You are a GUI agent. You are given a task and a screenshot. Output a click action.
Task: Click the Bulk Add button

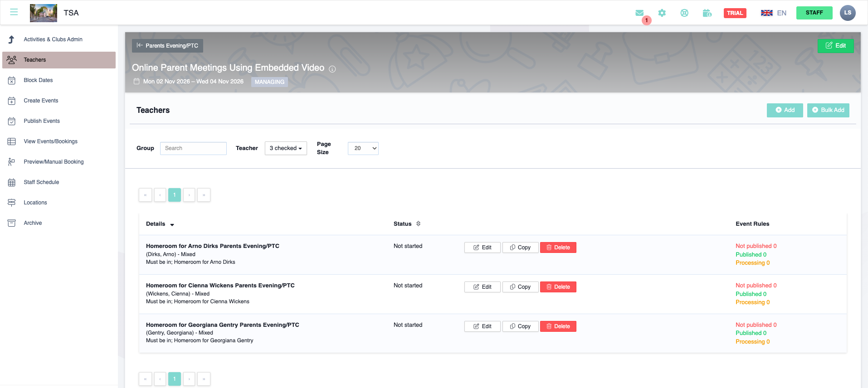click(828, 110)
